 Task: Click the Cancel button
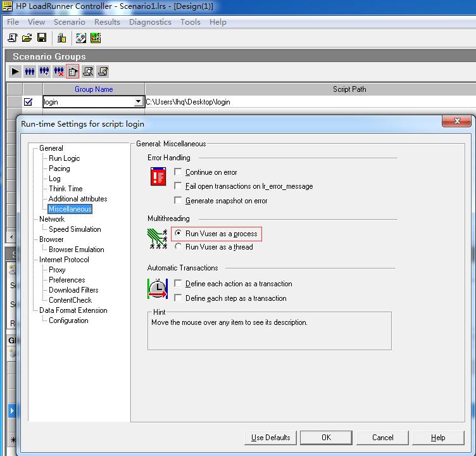coord(383,438)
